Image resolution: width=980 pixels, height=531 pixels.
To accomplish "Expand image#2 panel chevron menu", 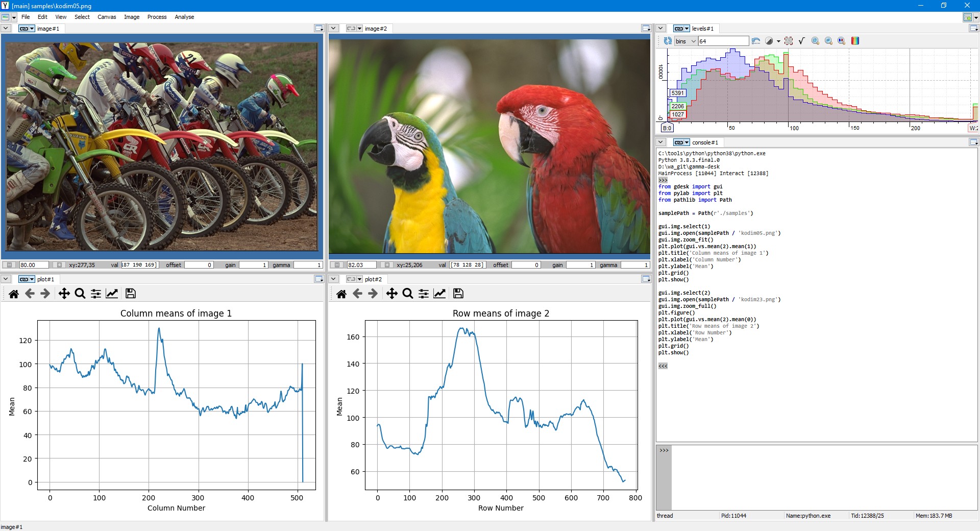I will 333,29.
